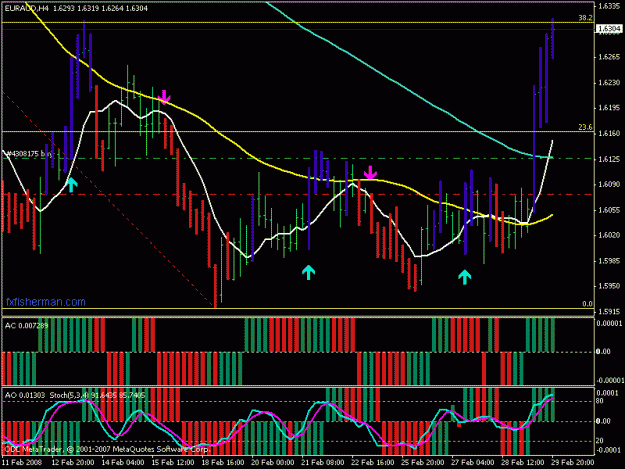The image size is (625, 469).
Task: Select the EURAUD,H4 chart title text
Action: [26, 8]
